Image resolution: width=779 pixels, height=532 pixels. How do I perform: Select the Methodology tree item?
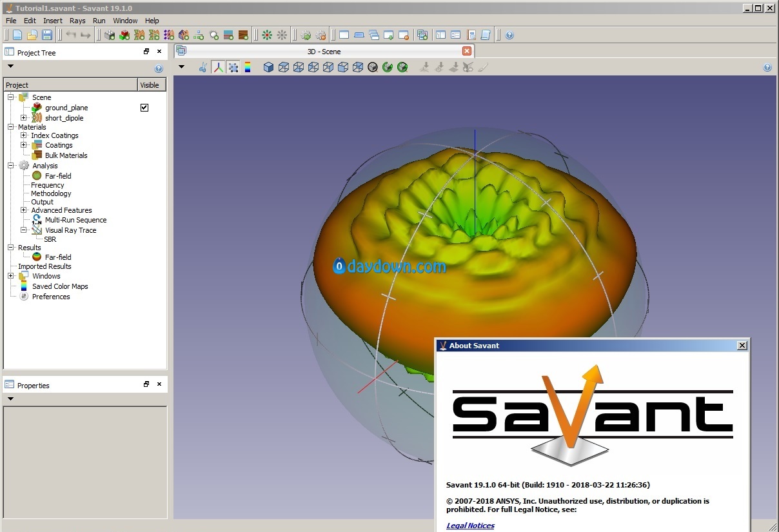[x=51, y=193]
